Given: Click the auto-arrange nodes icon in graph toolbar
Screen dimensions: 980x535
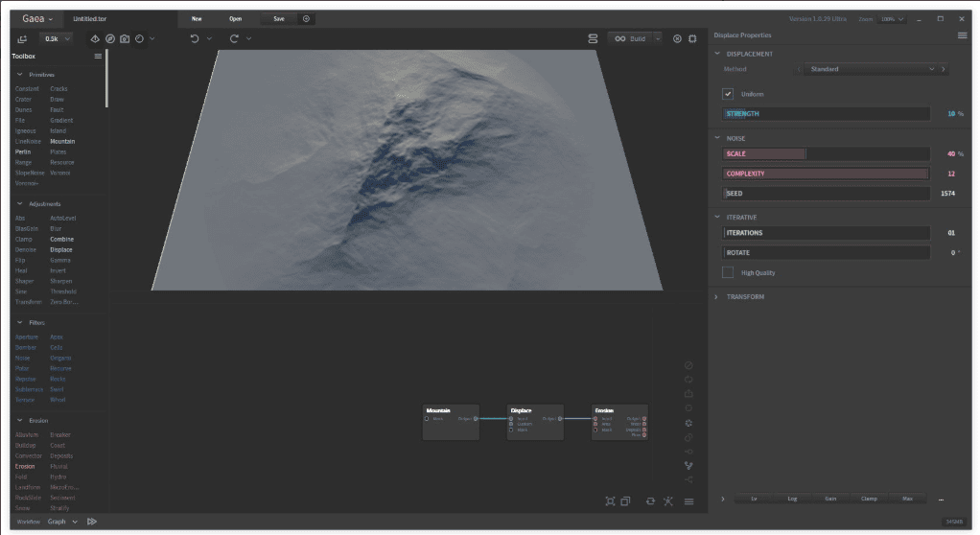Looking at the screenshot, I should (668, 501).
